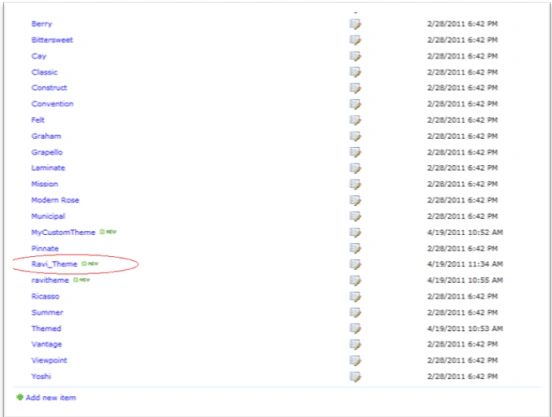Click the edit icon for Pinnate
The height and width of the screenshot is (417, 552).
point(355,248)
